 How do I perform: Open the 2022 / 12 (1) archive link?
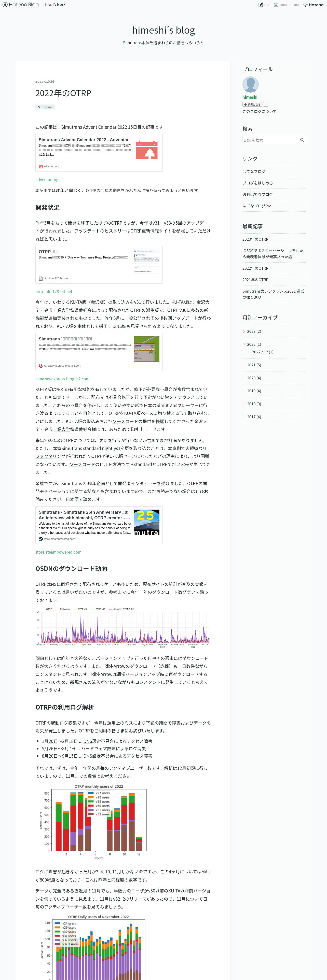(x=263, y=352)
